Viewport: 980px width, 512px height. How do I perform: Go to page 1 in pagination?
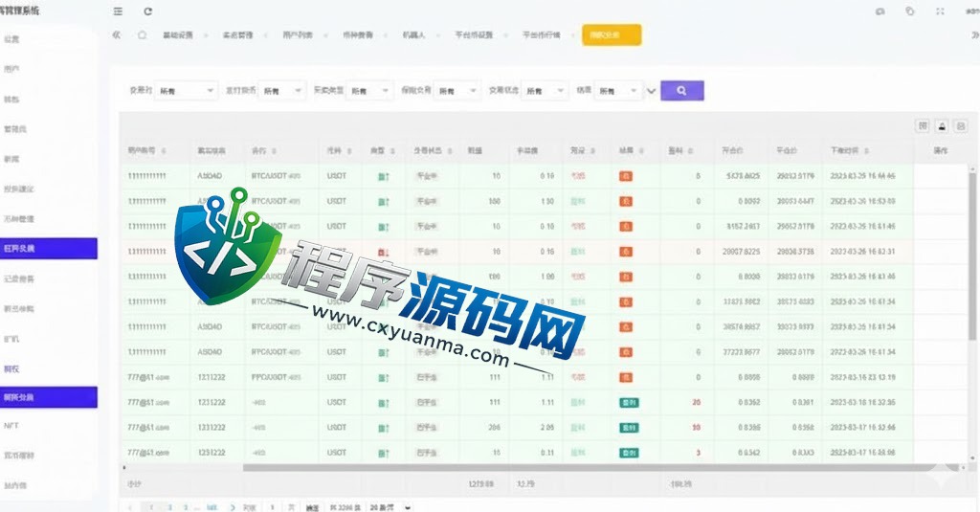click(151, 507)
